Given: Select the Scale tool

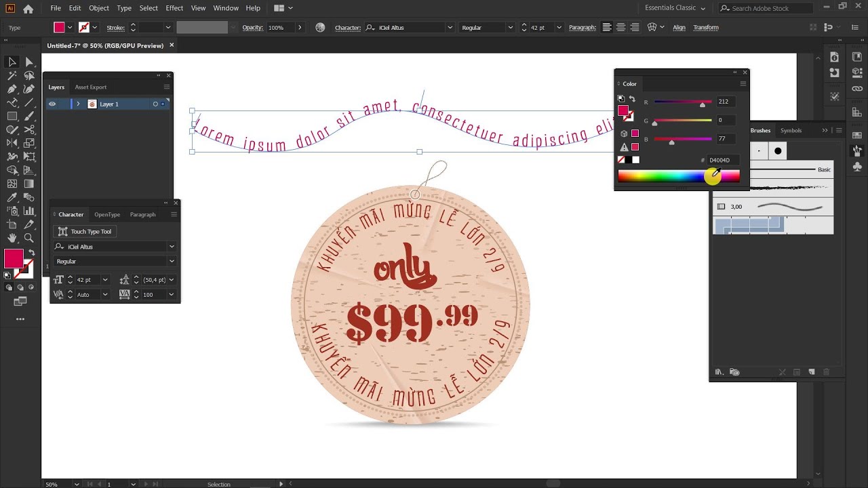Looking at the screenshot, I should 29,143.
